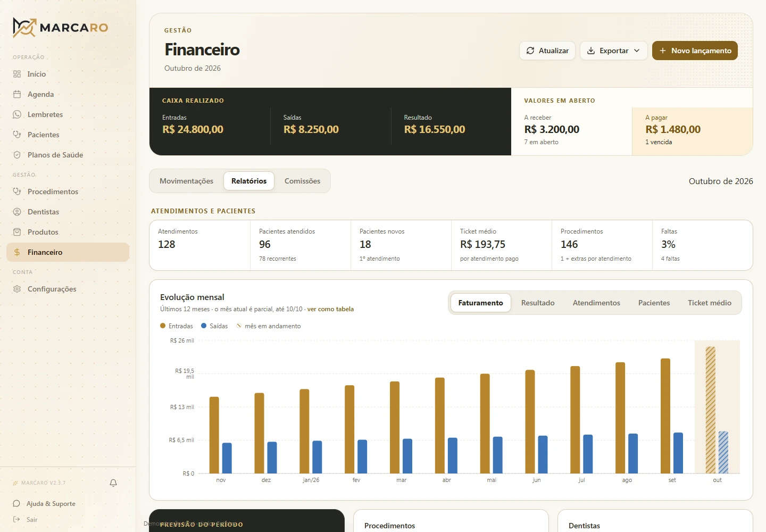Image resolution: width=766 pixels, height=532 pixels.
Task: Click the Resultado R$ 16.550,00 value
Action: (435, 129)
